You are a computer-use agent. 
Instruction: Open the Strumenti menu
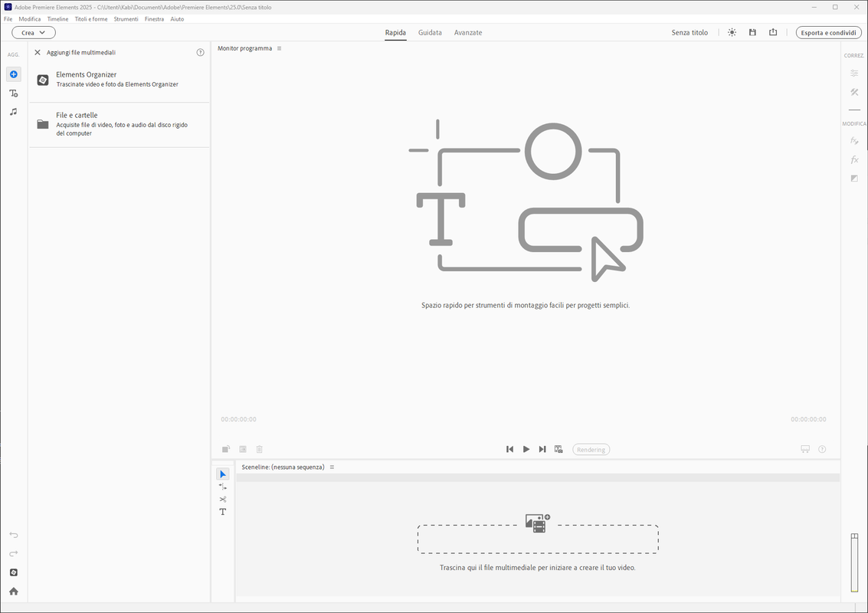coord(126,19)
